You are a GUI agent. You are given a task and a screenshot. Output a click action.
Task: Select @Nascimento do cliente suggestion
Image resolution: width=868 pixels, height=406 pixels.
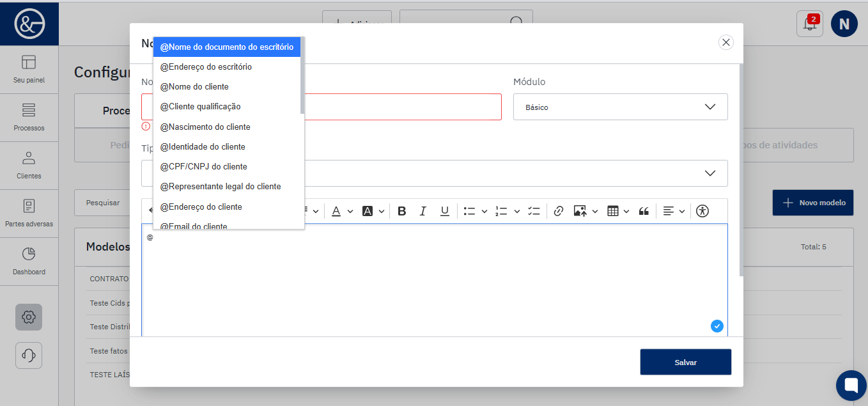pyautogui.click(x=227, y=127)
